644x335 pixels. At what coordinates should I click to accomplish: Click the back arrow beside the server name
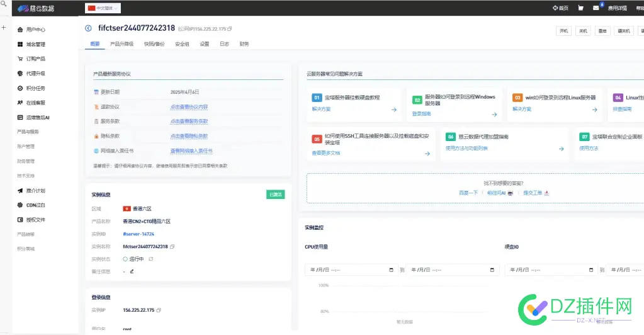(x=88, y=28)
